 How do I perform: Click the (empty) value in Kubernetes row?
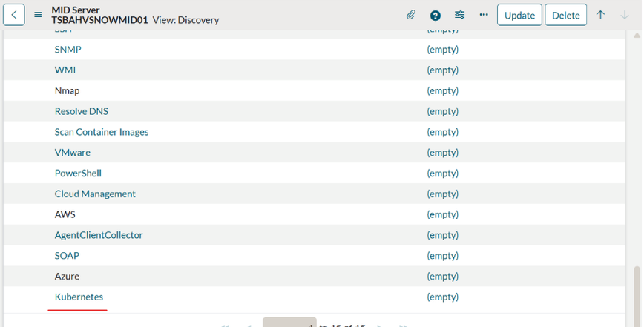click(x=442, y=297)
